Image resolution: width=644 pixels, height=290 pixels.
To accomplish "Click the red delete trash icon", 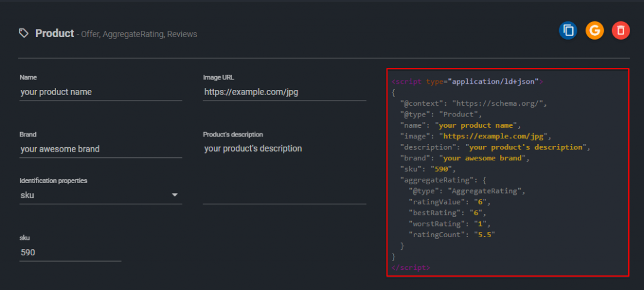I will click(621, 31).
